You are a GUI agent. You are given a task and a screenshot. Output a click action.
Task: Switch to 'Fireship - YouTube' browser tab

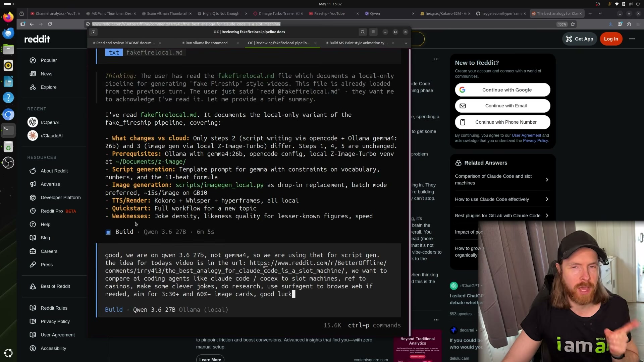pyautogui.click(x=333, y=14)
